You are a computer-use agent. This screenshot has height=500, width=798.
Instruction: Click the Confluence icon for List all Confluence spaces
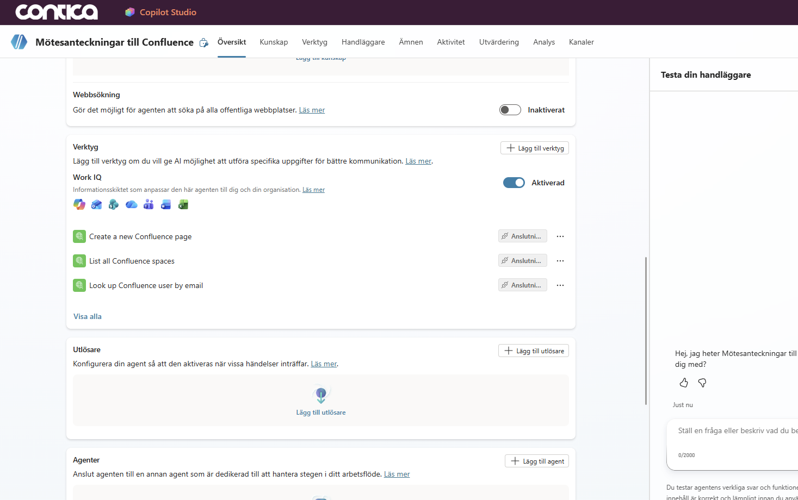point(79,261)
